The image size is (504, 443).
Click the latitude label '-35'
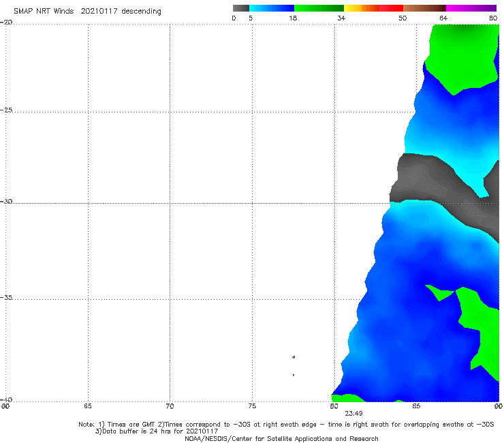(x=6, y=298)
